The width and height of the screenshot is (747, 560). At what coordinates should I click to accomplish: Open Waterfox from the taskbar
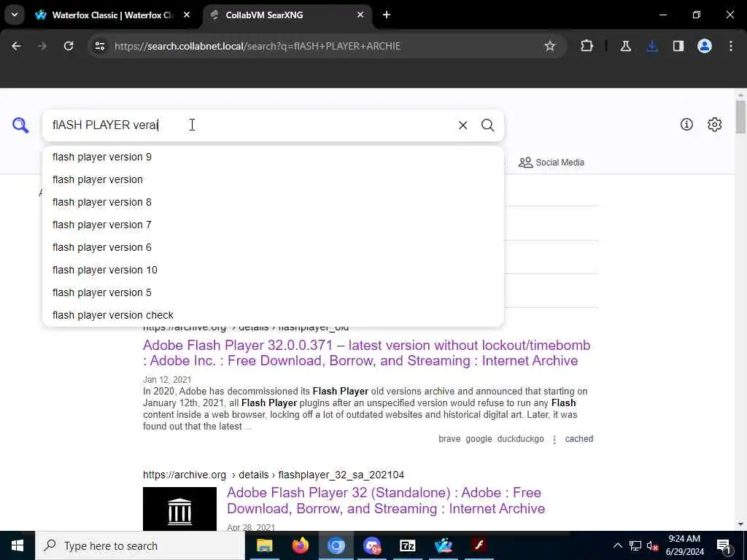point(443,545)
